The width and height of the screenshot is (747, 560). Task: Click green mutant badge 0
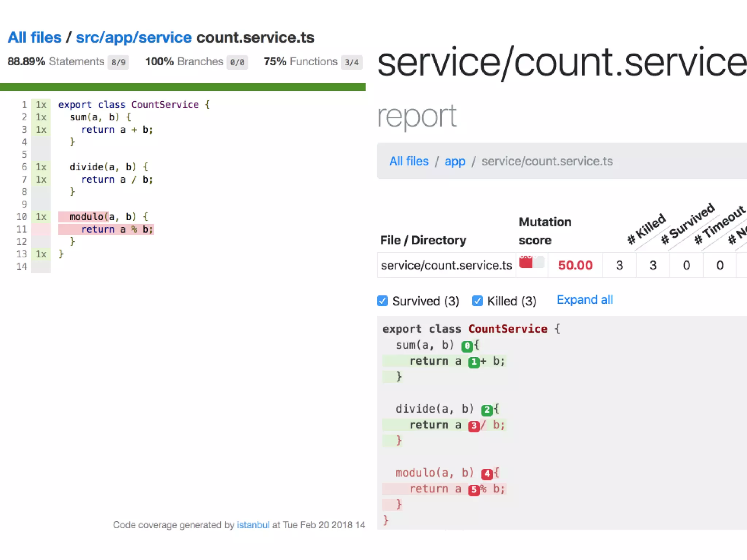[467, 346]
